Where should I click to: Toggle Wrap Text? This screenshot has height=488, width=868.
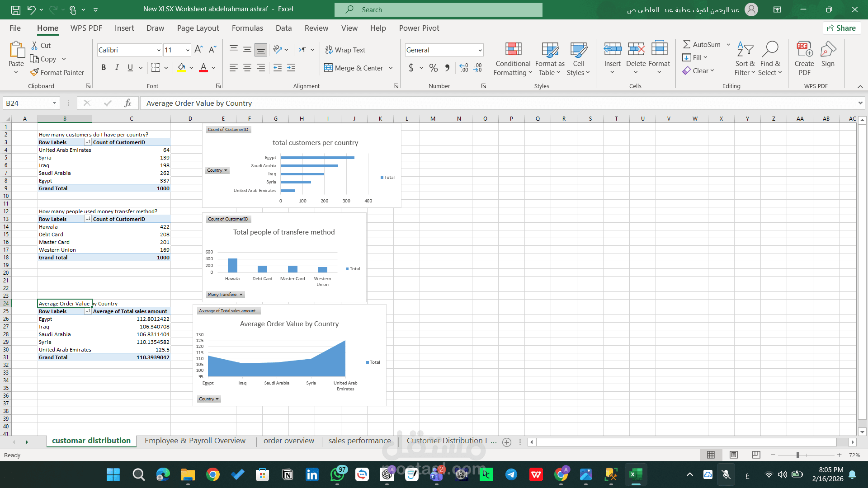tap(345, 50)
